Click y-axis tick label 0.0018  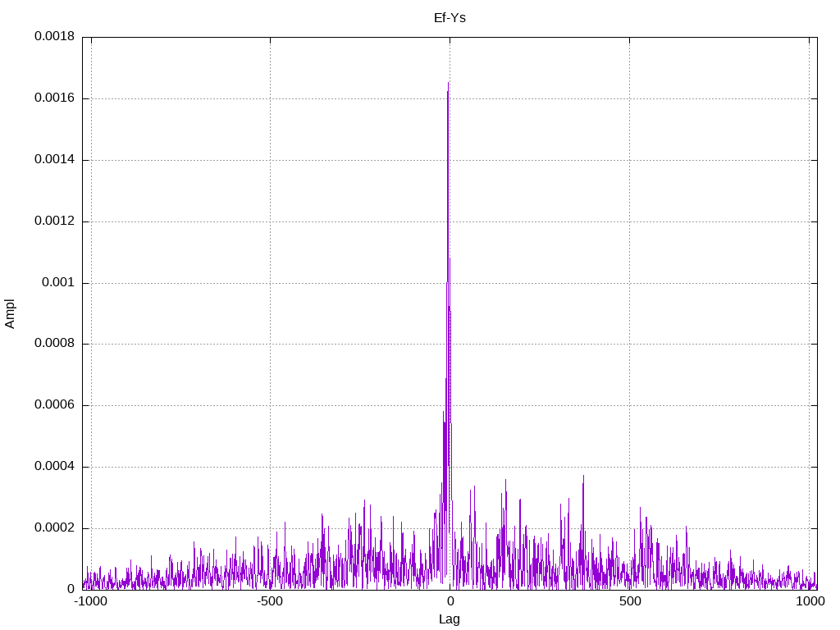pos(55,36)
